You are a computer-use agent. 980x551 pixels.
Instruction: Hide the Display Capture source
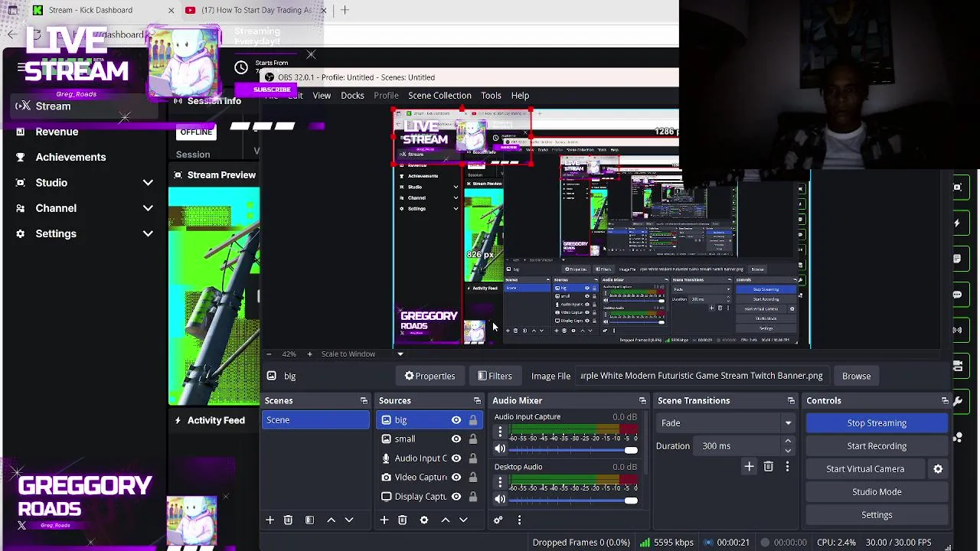456,497
